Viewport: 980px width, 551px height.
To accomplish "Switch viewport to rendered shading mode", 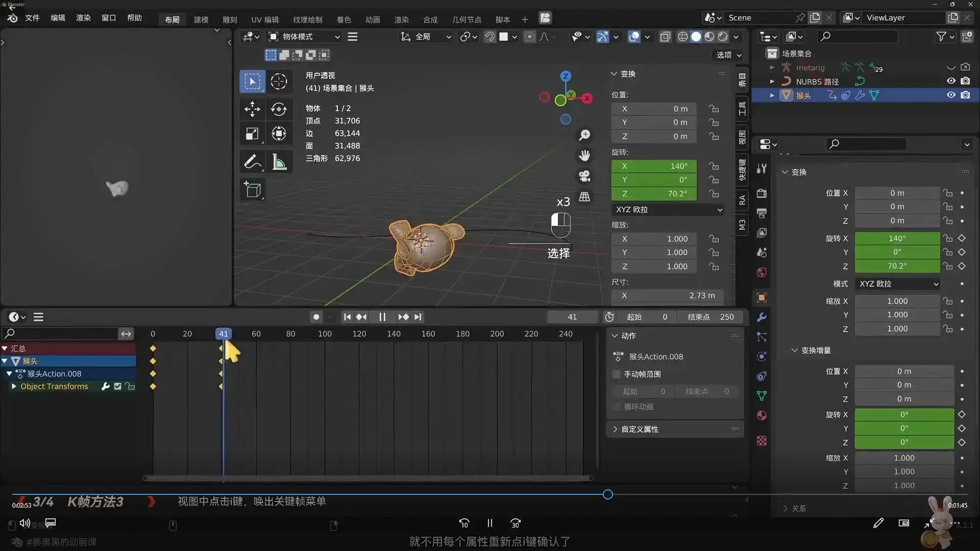I will 723,37.
